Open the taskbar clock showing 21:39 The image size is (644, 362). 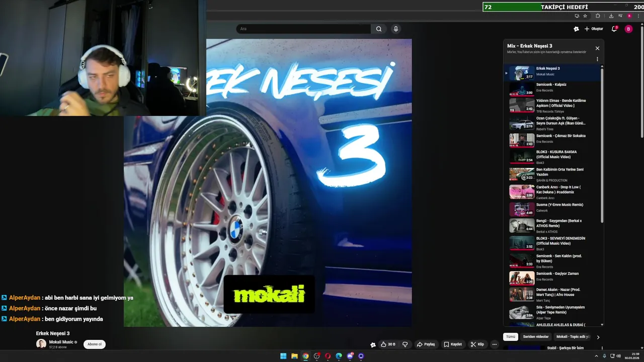tap(631, 356)
